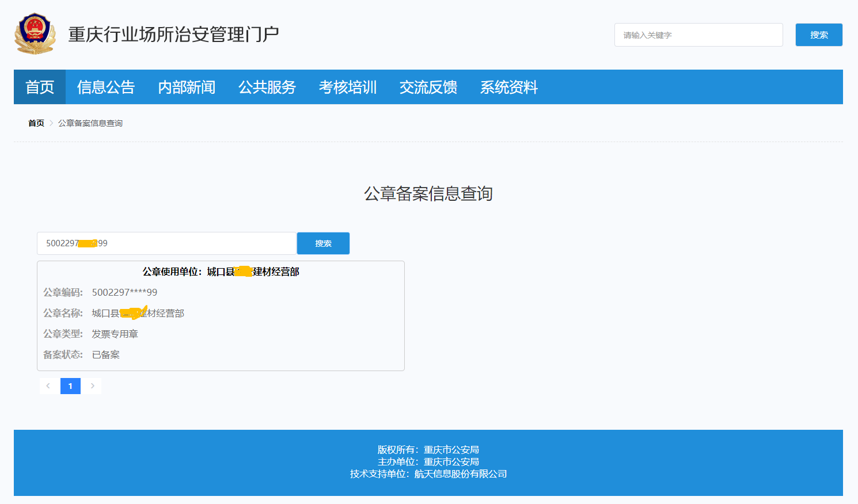858x504 pixels.
Task: Open the 信息公告 menu item
Action: (106, 87)
